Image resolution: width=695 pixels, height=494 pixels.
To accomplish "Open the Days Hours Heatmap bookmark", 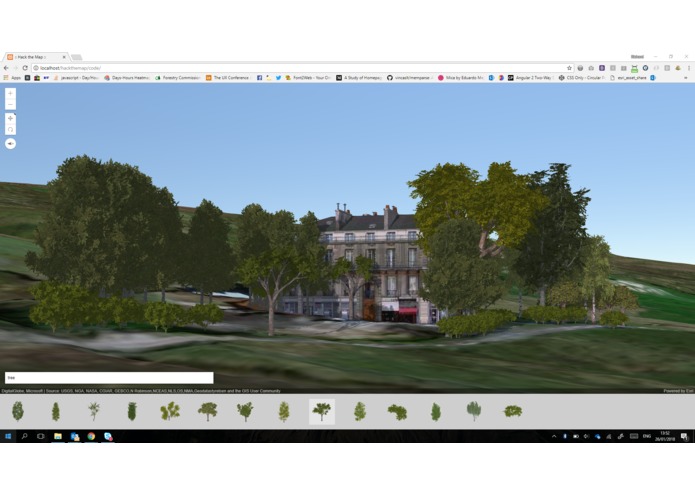I will coord(127,78).
